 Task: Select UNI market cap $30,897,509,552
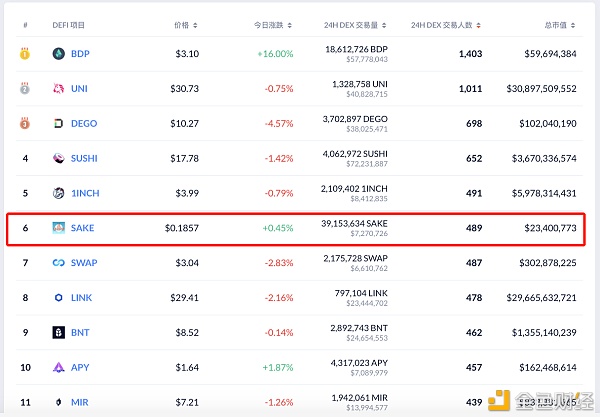[541, 88]
